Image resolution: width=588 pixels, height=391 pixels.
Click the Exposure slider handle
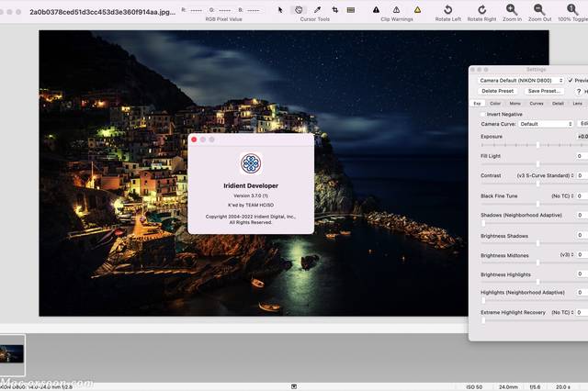click(537, 145)
